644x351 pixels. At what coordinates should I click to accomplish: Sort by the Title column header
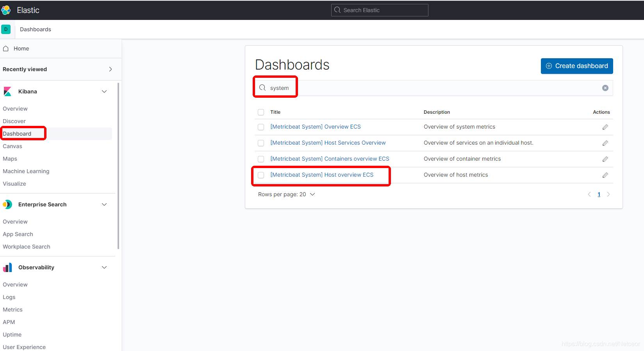pyautogui.click(x=275, y=112)
